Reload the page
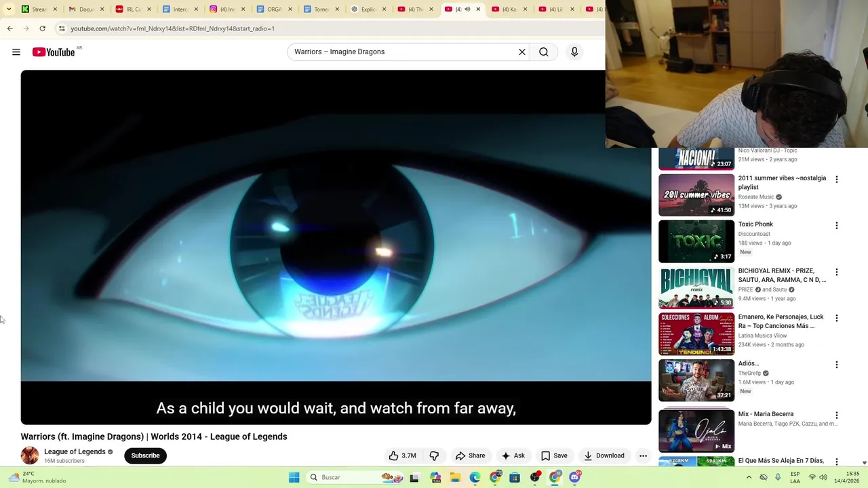 point(42,28)
